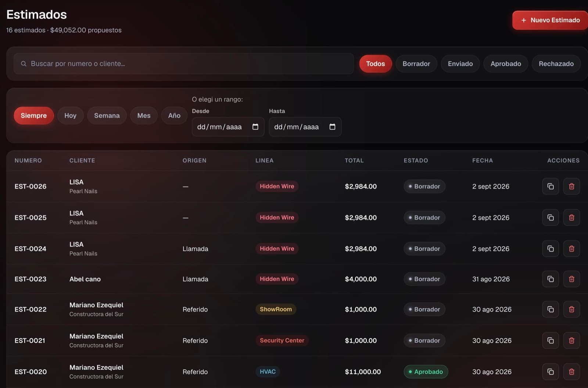588x388 pixels.
Task: Open the Hasta date calendar picker
Action: [x=333, y=127]
